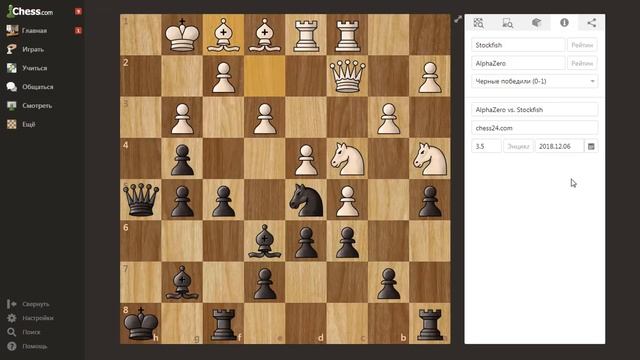The image size is (640, 360).
Task: Select the black bishop on g7
Action: pyautogui.click(x=182, y=282)
